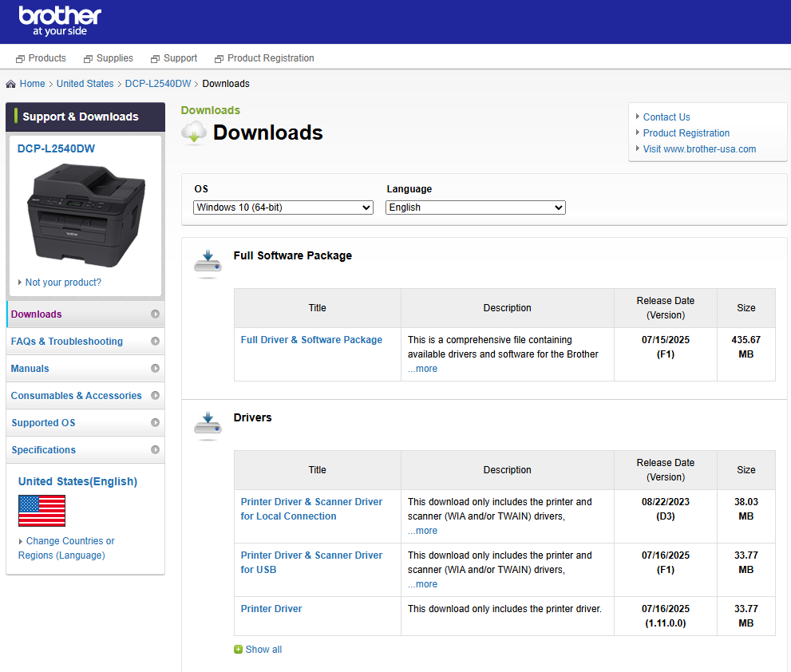This screenshot has height=672, width=791.
Task: Open the Language dropdown set to English
Action: pyautogui.click(x=475, y=207)
